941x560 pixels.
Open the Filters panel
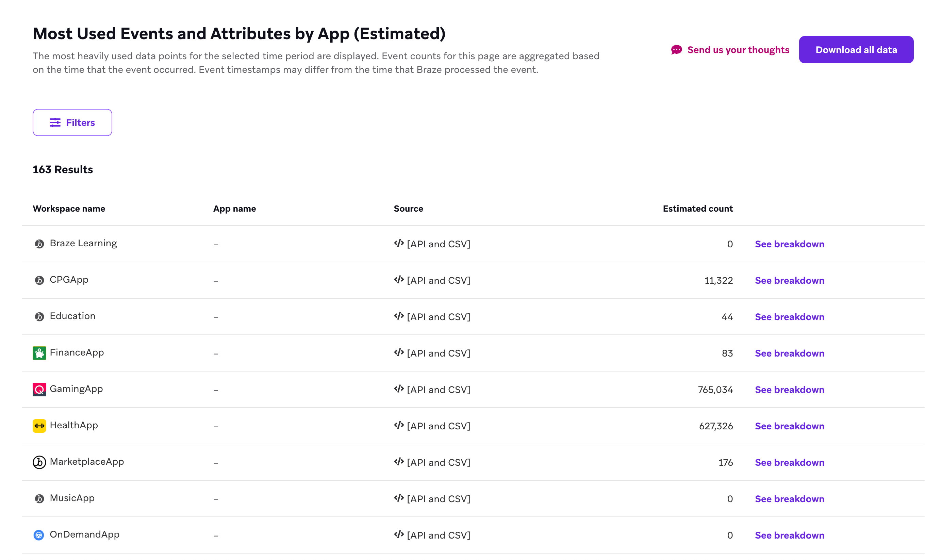coord(72,122)
